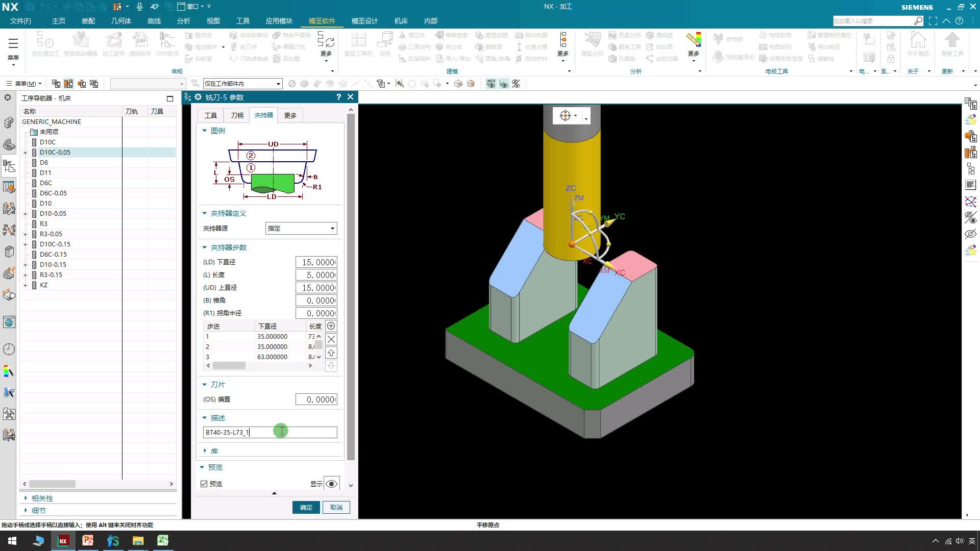The image size is (980, 551).
Task: Toggle the 预览 preview checkbox
Action: coord(204,484)
